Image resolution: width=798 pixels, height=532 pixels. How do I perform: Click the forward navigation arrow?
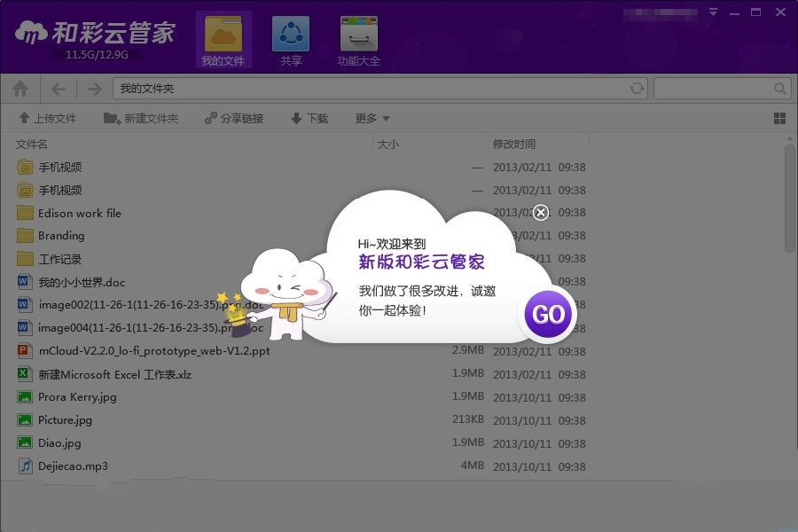point(93,88)
